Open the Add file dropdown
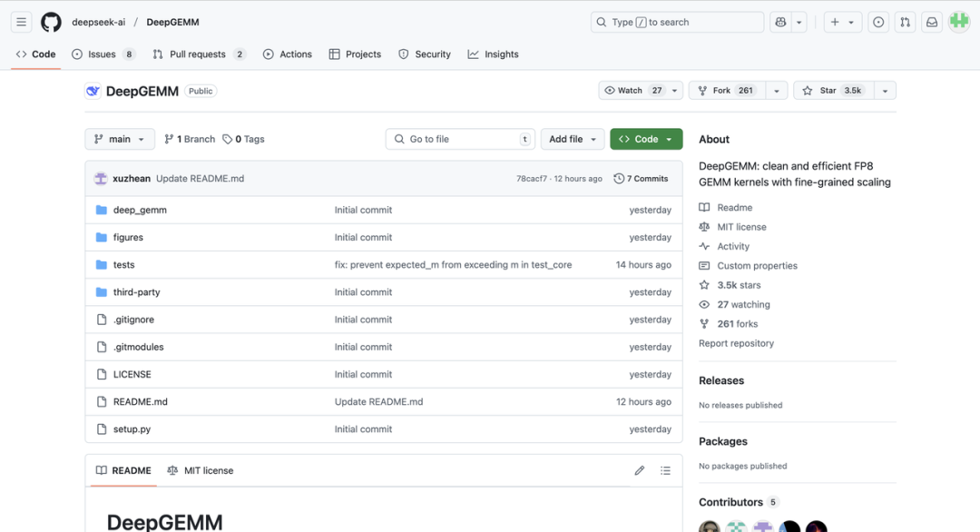Image resolution: width=980 pixels, height=532 pixels. [x=573, y=140]
